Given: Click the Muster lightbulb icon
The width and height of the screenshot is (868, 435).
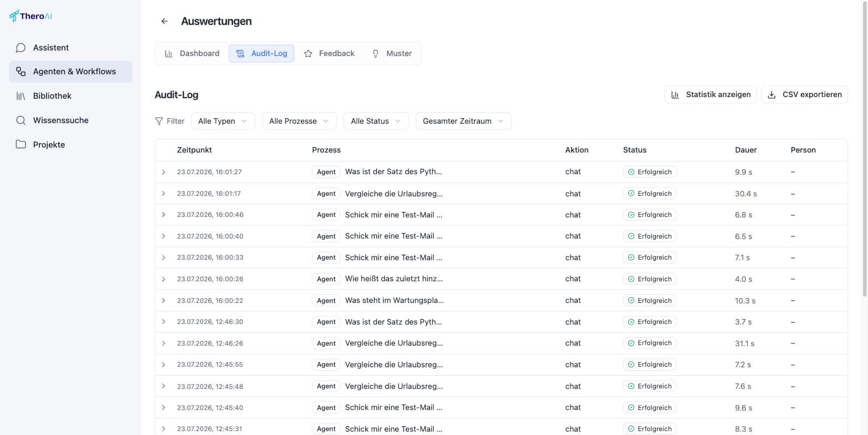Looking at the screenshot, I should [376, 54].
